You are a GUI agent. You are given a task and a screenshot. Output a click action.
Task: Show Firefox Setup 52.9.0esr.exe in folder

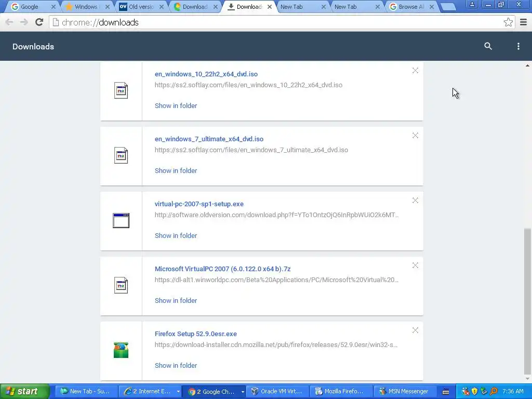(x=176, y=365)
